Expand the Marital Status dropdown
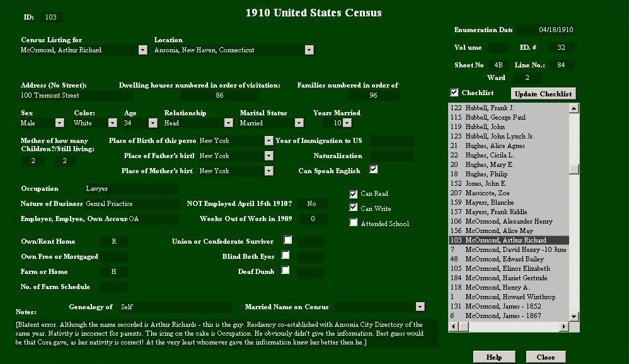629x364 pixels. pos(299,123)
